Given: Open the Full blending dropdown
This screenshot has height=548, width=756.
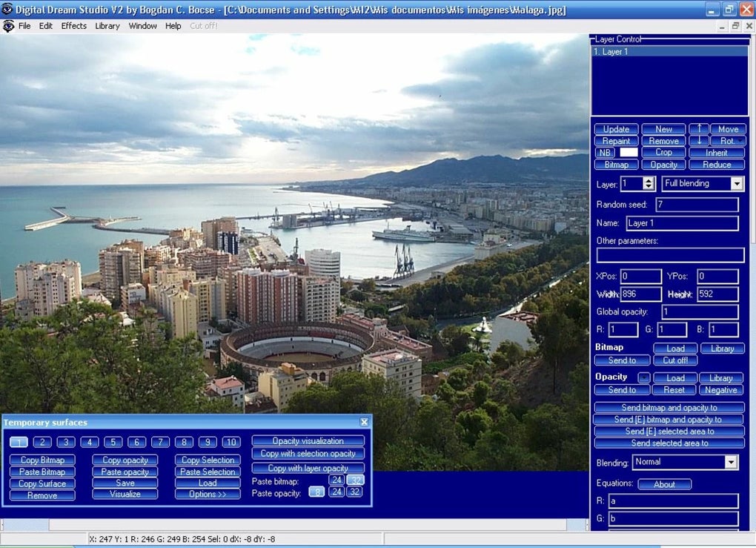Looking at the screenshot, I should pos(736,183).
